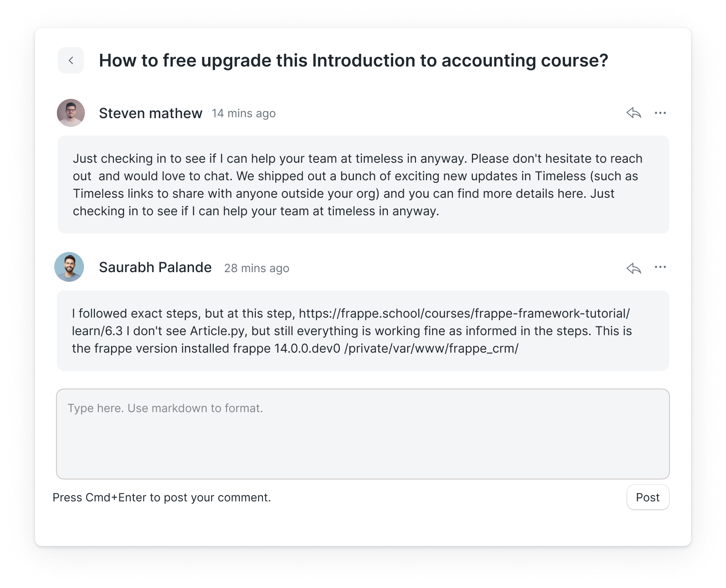Click the 28 mins ago timestamp
Viewport: 726px width, 588px height.
coord(257,268)
